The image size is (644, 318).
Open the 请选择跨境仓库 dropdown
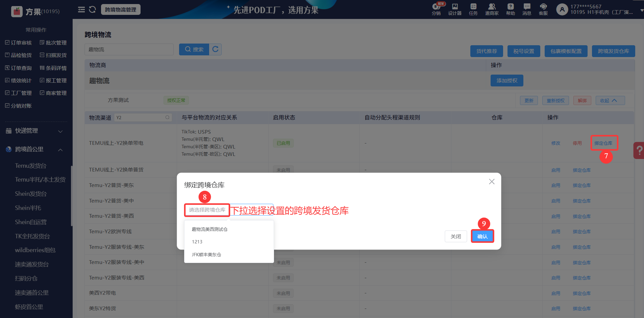(229, 210)
